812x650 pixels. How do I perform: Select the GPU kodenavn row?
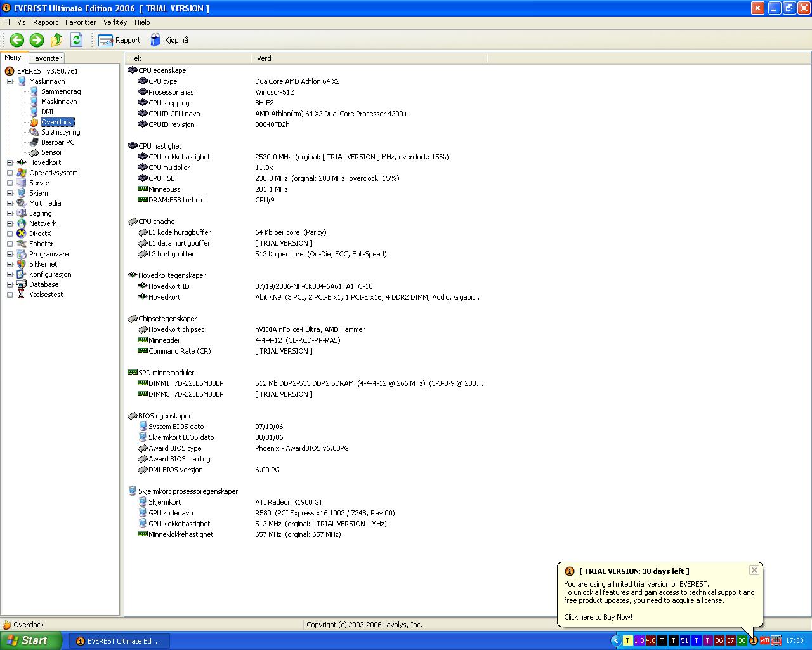pos(306,513)
